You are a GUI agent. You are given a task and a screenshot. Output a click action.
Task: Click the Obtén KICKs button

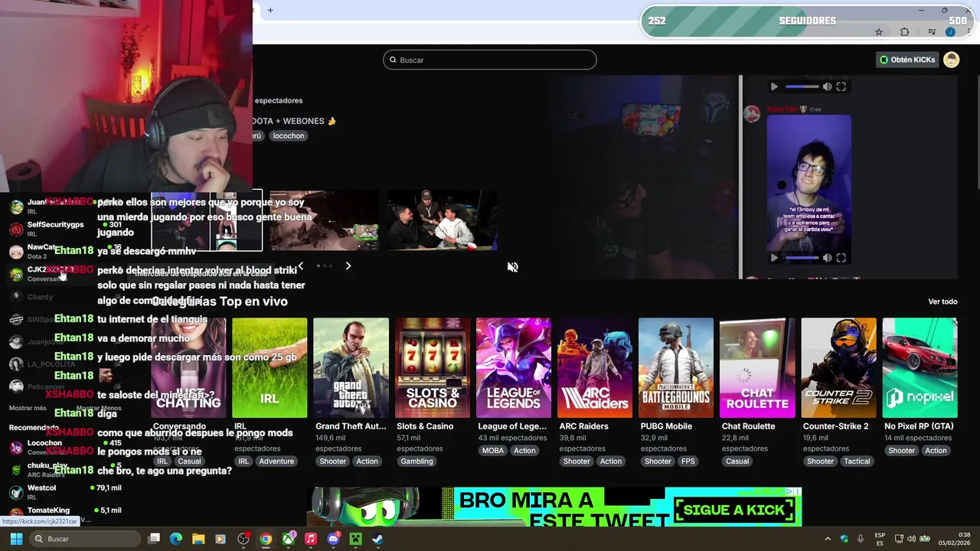[x=907, y=60]
